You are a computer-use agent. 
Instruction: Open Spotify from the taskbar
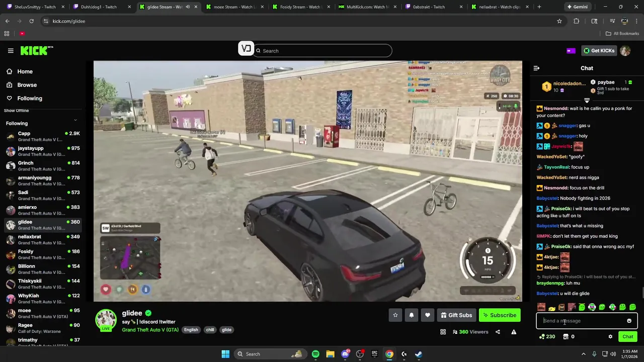coord(315,354)
